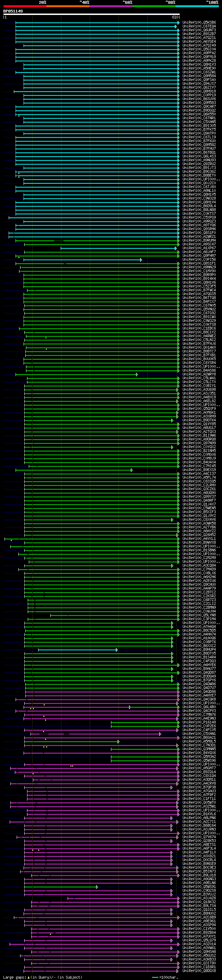Click the purple ~60% identity legend segment
This screenshot has height=980, width=222.
pyautogui.click(x=111, y=6)
